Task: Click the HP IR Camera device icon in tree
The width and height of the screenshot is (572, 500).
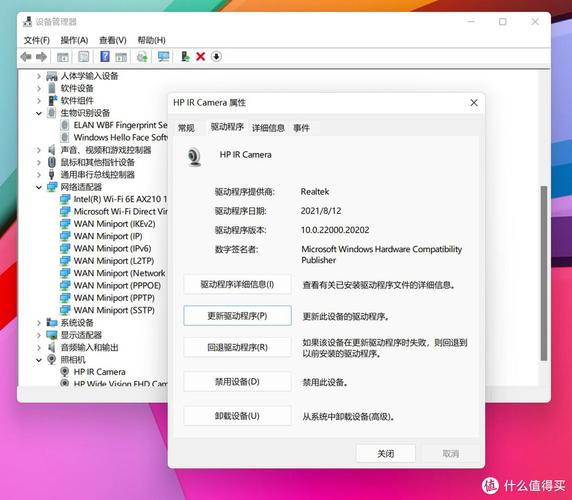Action: (x=65, y=372)
